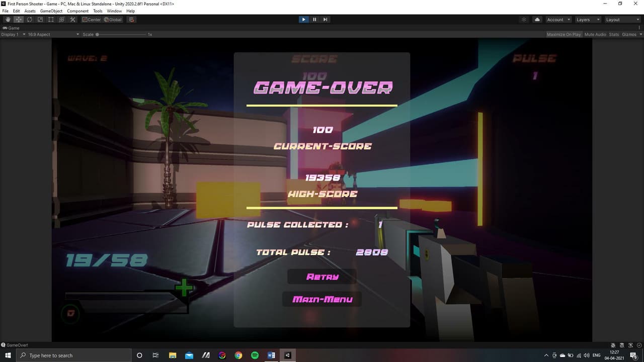Open the Game tab options menu
The height and width of the screenshot is (362, 644).
(x=640, y=28)
